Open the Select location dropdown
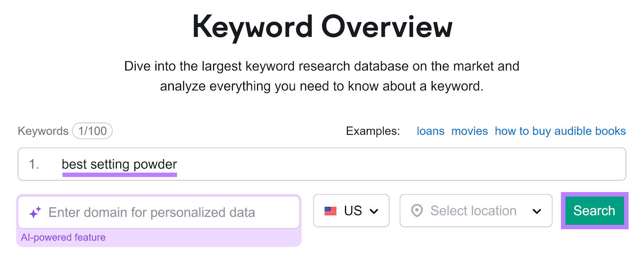 coord(475,210)
